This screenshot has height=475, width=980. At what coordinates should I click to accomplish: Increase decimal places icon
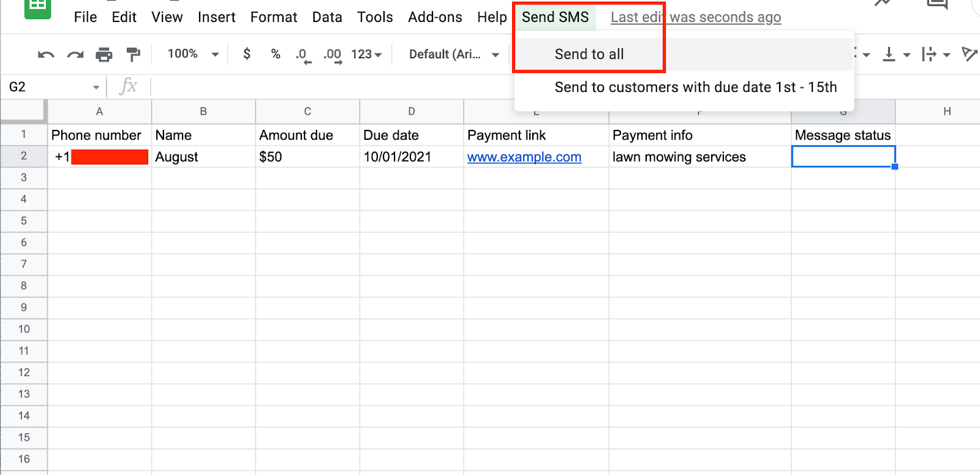[x=333, y=55]
